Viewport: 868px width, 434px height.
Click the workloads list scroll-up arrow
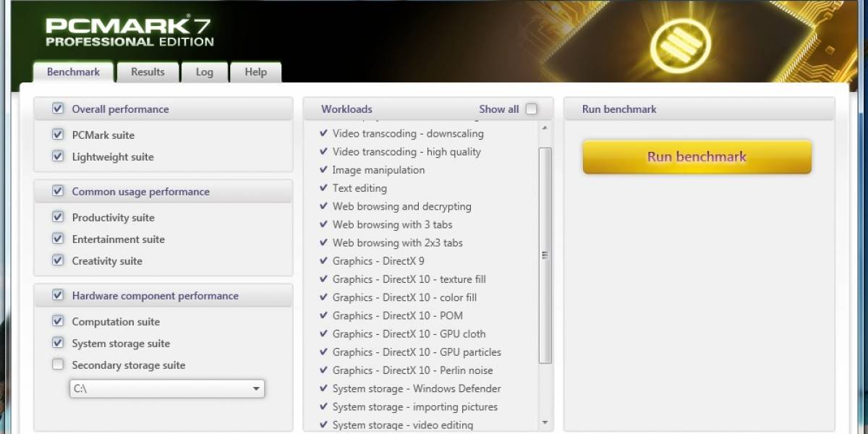(545, 128)
